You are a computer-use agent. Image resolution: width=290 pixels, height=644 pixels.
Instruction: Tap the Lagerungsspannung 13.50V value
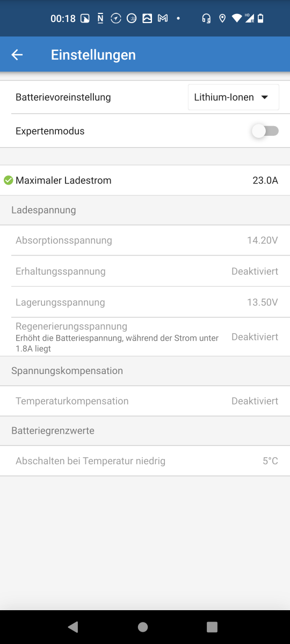pyautogui.click(x=262, y=303)
